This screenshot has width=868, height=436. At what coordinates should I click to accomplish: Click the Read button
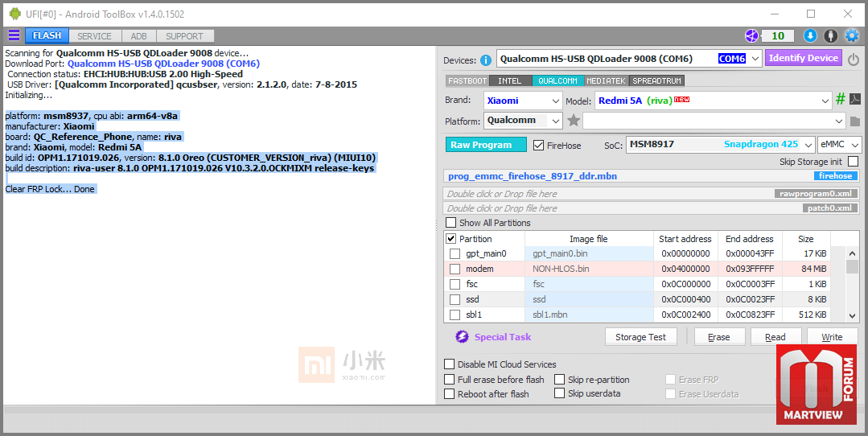coord(775,337)
